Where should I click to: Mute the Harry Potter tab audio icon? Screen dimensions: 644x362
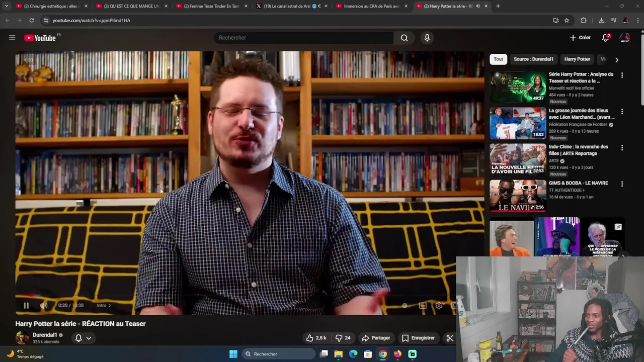point(477,6)
